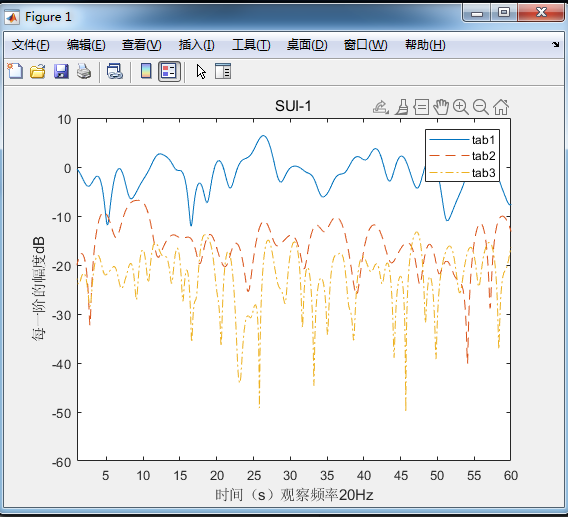
Task: Toggle the legend with the Insert Legend button
Action: [169, 71]
